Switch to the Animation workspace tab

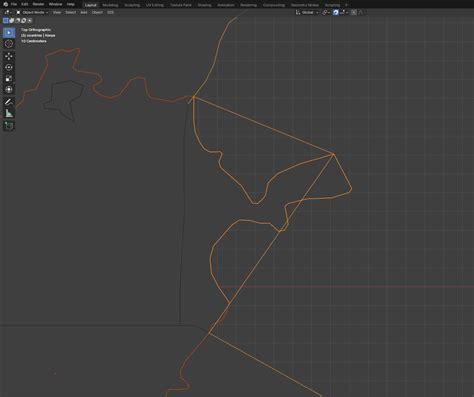click(x=226, y=5)
